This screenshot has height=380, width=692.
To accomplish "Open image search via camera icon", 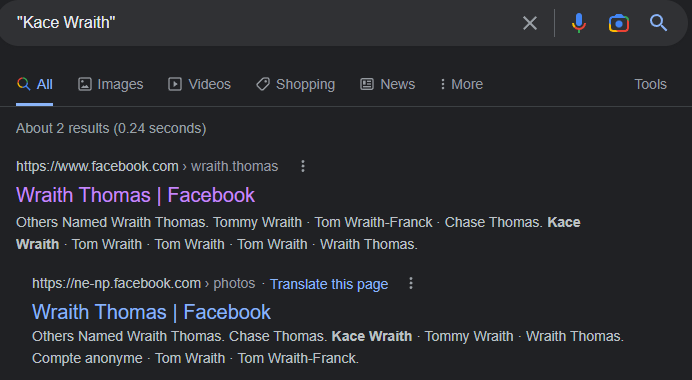I will 619,23.
